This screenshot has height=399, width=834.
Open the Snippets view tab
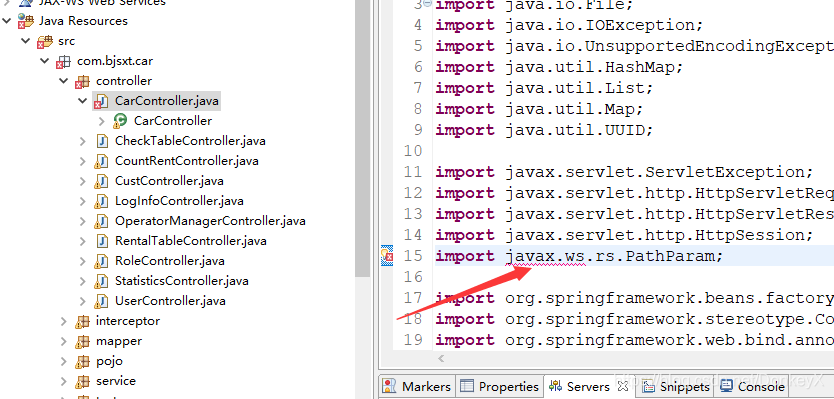point(676,386)
